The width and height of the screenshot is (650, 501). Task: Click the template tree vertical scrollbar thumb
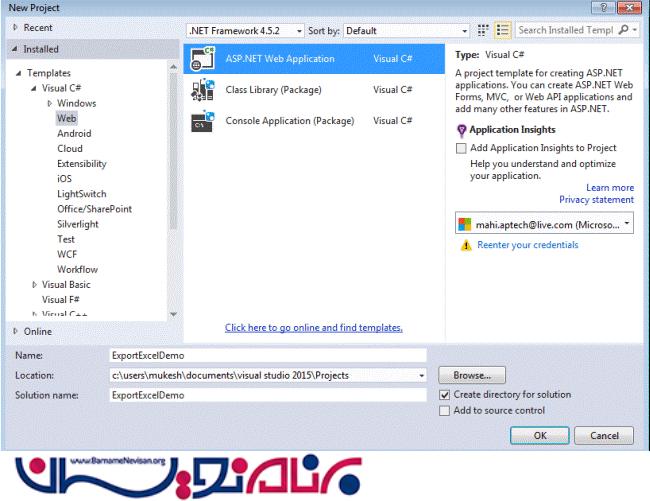[x=173, y=151]
